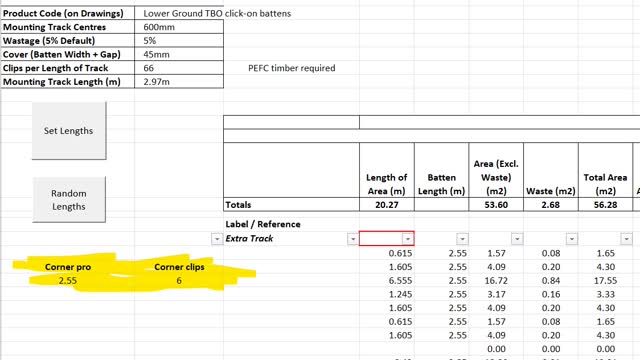Select the 'Wastage (5% Default)' label cell
The width and height of the screenshot is (640, 360).
point(68,41)
